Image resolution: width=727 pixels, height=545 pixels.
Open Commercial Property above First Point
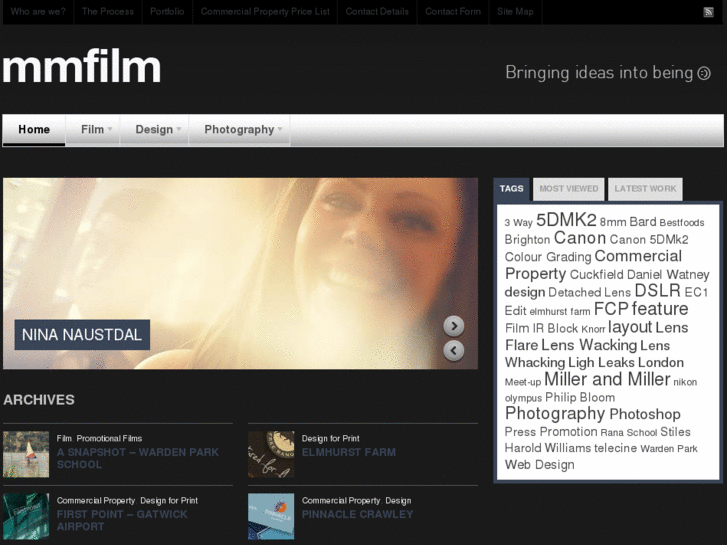click(96, 500)
